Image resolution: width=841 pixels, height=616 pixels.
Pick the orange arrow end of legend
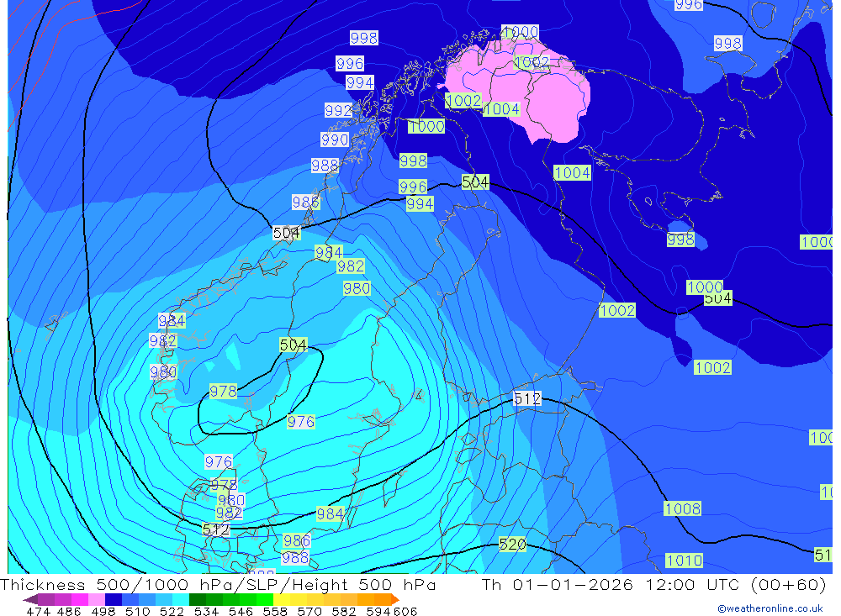(x=395, y=599)
